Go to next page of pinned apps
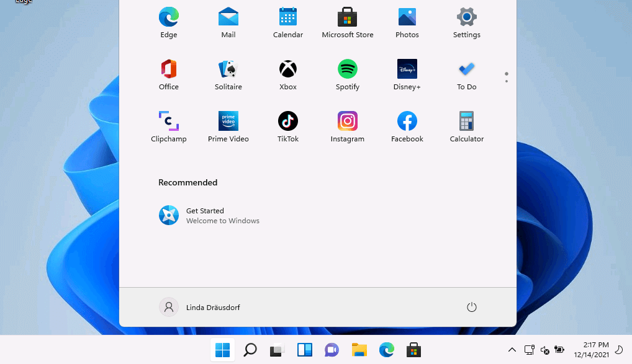The width and height of the screenshot is (632, 364). (x=507, y=81)
